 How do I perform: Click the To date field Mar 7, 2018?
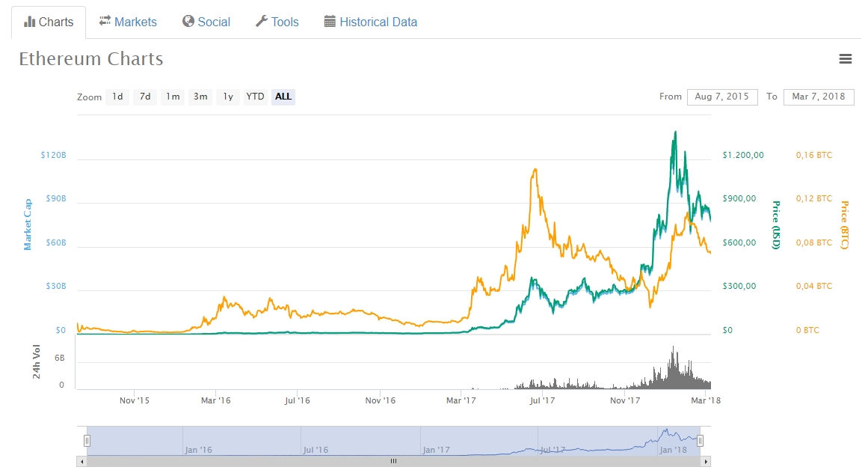pos(819,97)
